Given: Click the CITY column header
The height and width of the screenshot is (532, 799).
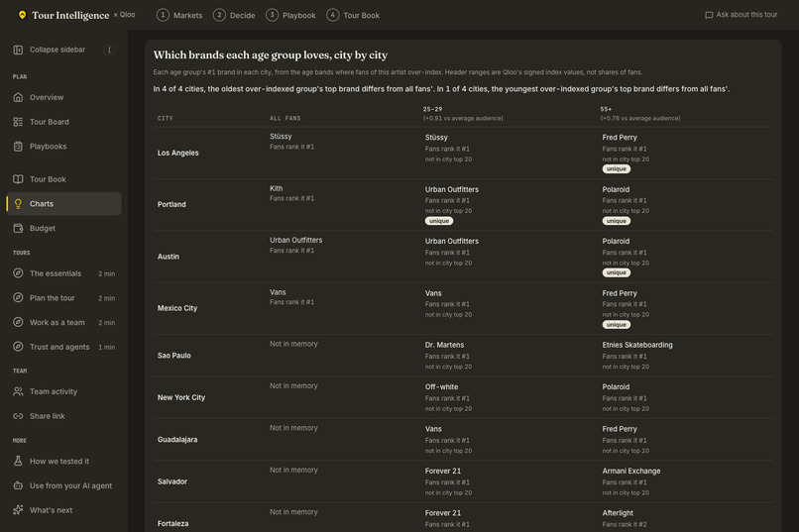Looking at the screenshot, I should point(166,118).
